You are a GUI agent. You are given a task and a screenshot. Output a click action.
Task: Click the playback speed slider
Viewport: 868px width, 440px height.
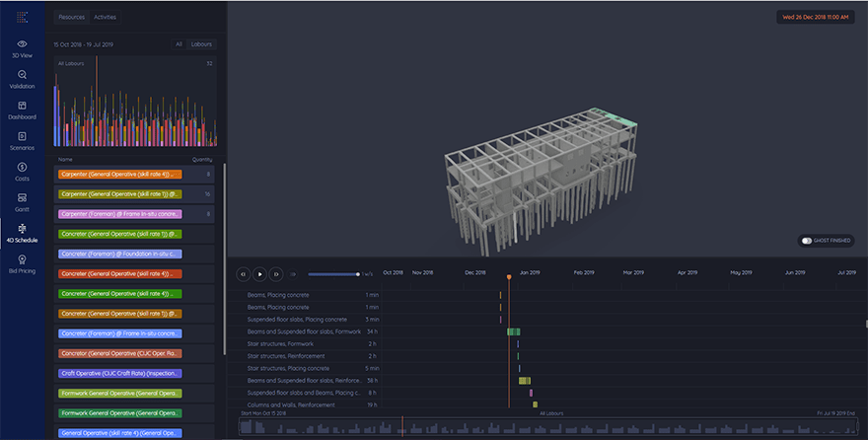click(332, 274)
